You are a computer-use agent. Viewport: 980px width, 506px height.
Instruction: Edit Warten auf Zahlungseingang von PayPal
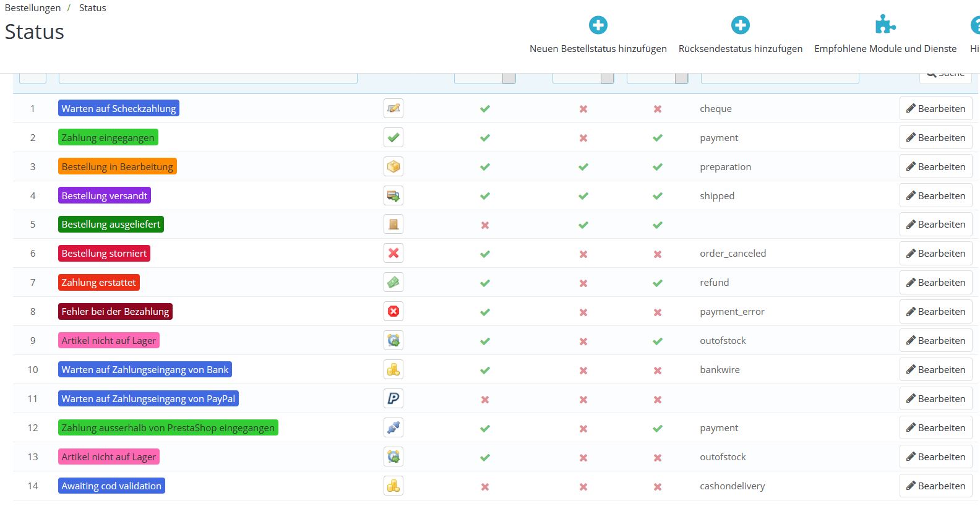tap(935, 398)
